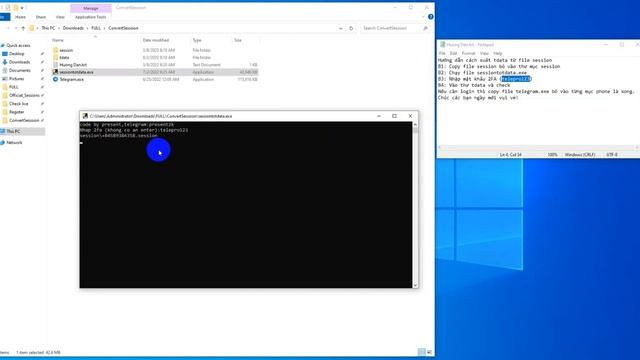The image size is (640, 360).
Task: Click the Documents icon in navigation pane
Action: [5, 70]
